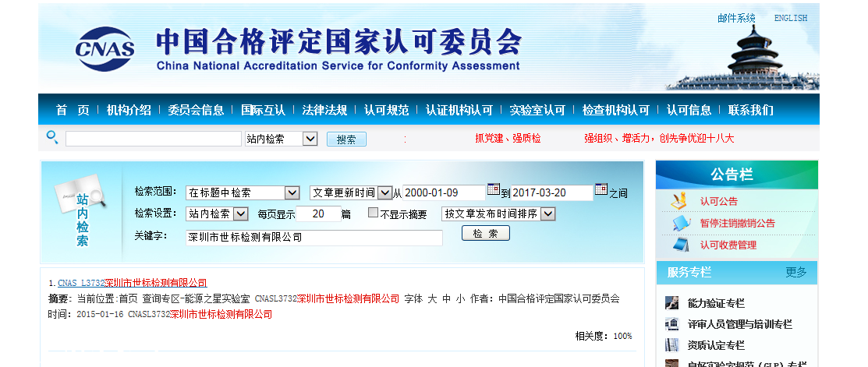
Task: Click the scrolling notice 抓党建、强质检
Action: tap(508, 138)
